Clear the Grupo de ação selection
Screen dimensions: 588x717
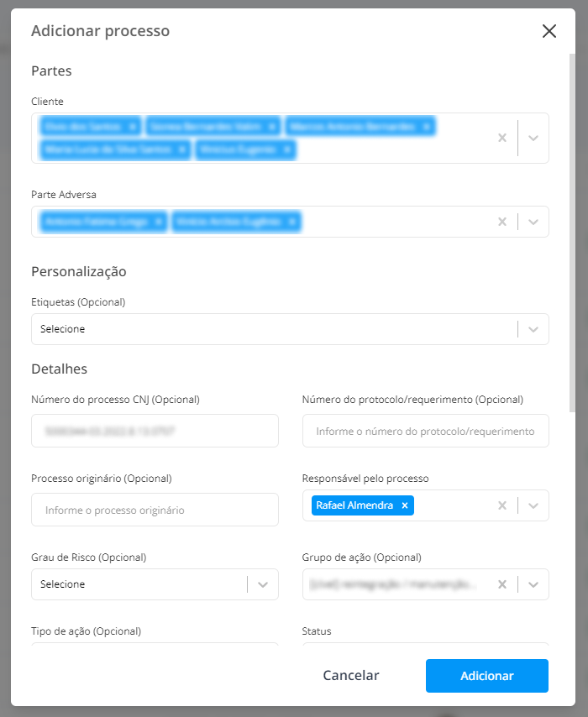click(502, 584)
